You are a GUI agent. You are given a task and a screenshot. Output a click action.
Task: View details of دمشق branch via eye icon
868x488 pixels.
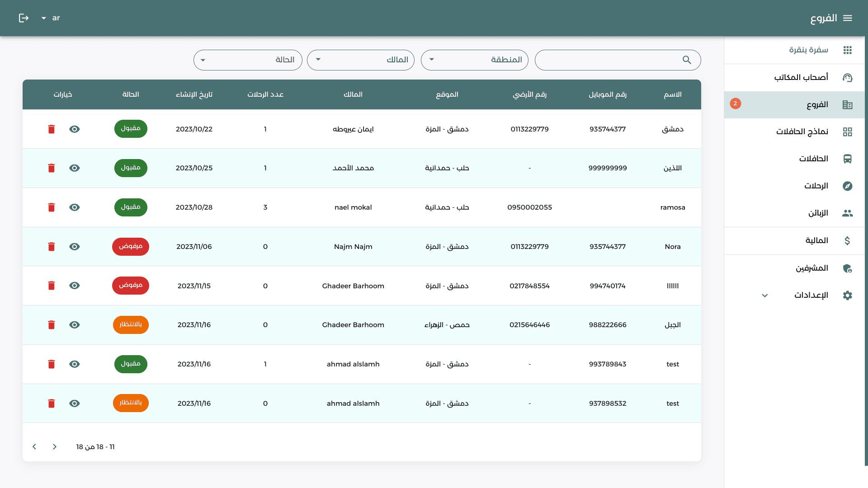pos(75,129)
